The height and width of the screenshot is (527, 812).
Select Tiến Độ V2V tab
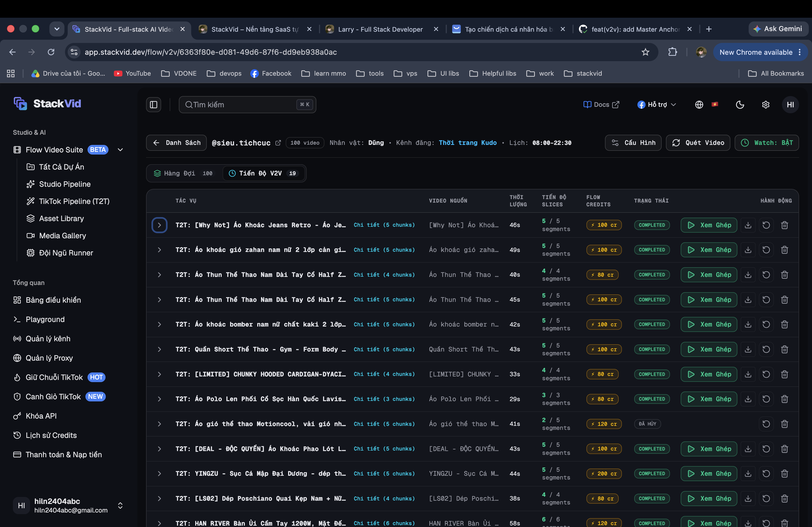point(263,174)
